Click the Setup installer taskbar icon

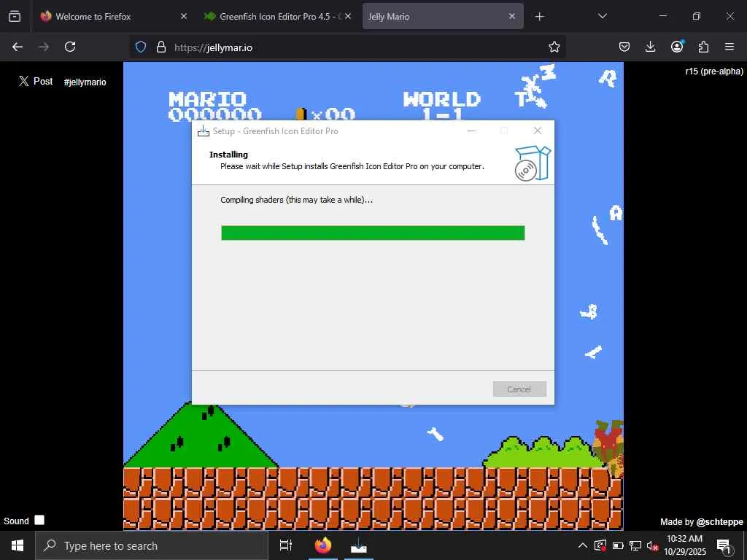359,545
